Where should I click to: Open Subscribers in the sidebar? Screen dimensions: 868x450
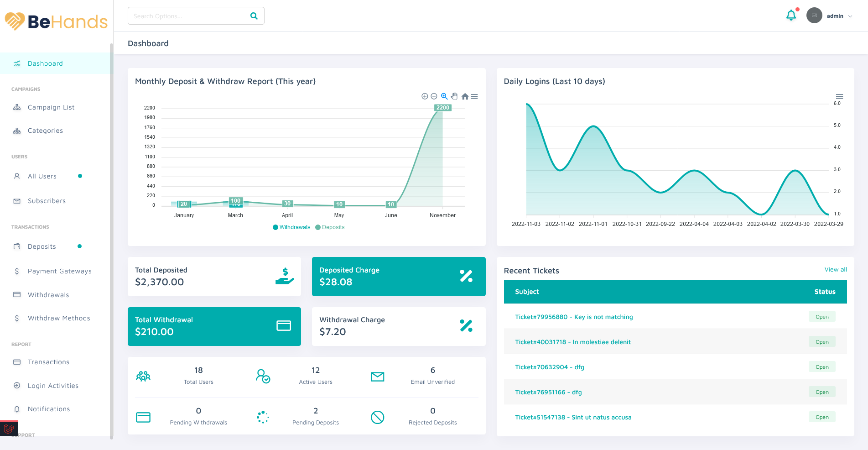point(47,201)
